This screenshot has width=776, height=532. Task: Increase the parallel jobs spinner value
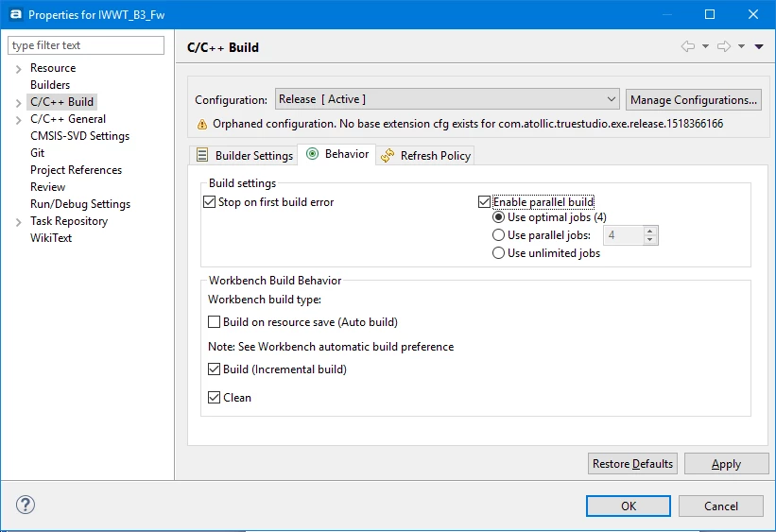click(650, 232)
